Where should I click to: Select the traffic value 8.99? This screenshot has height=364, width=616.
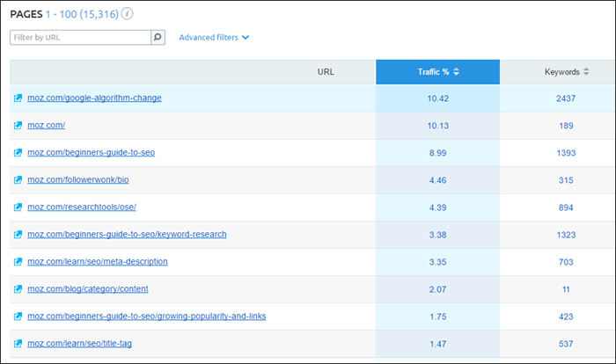[438, 153]
